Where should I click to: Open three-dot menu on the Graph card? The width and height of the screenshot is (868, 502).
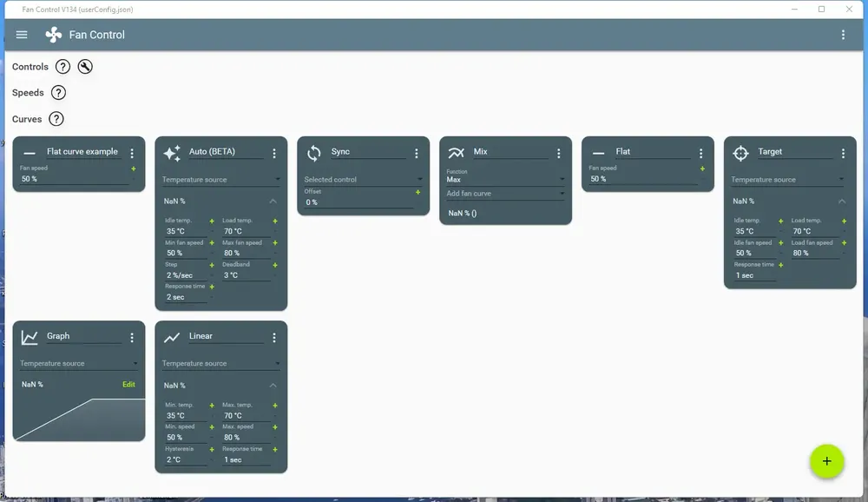132,338
